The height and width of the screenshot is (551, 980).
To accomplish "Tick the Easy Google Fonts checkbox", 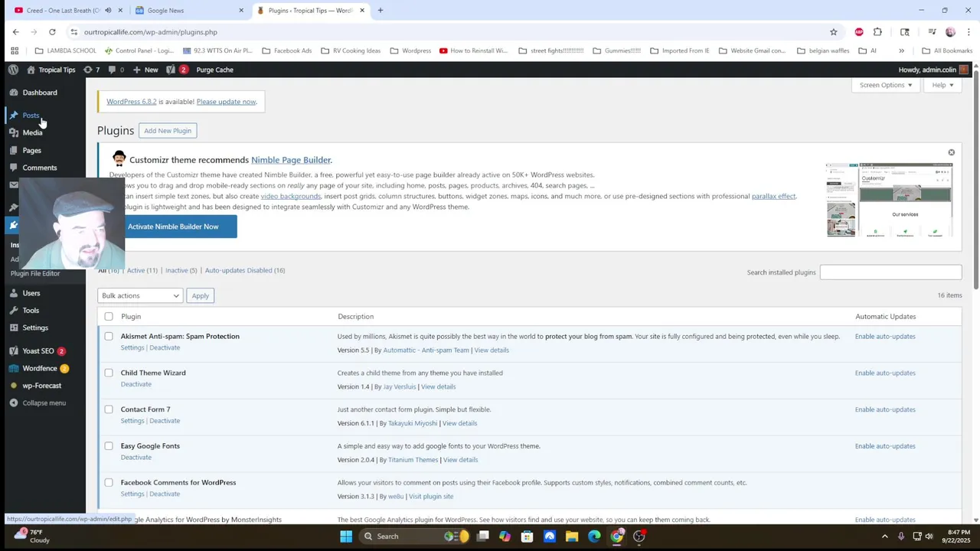I will pos(109,446).
